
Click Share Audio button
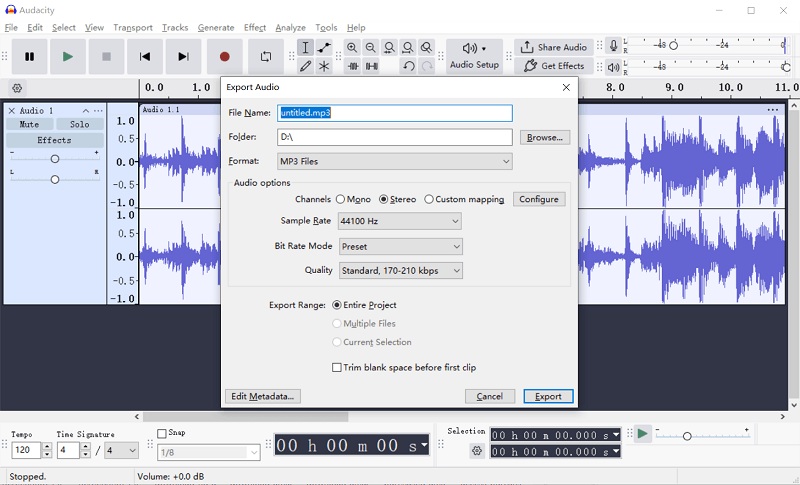coord(554,47)
